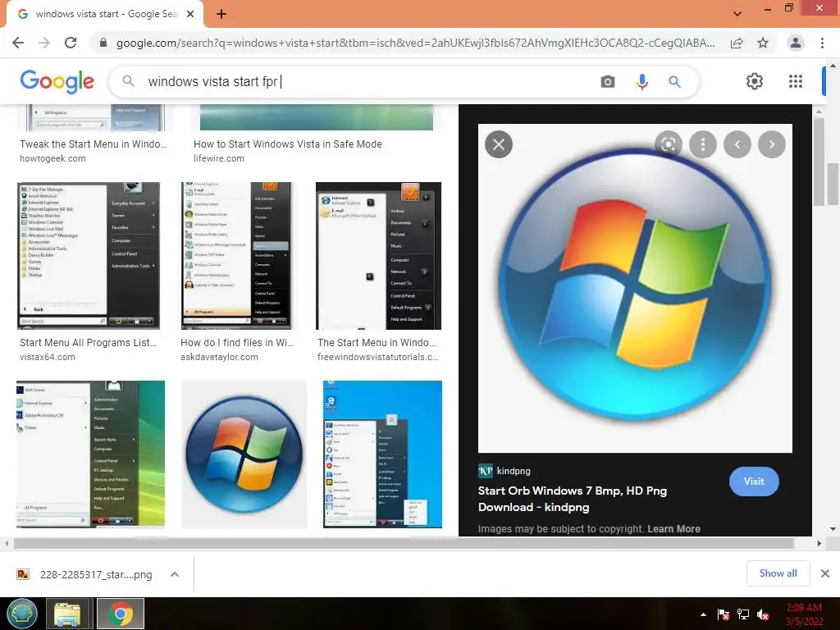This screenshot has width=840, height=630.
Task: Start voice search with microphone
Action: coord(641,81)
